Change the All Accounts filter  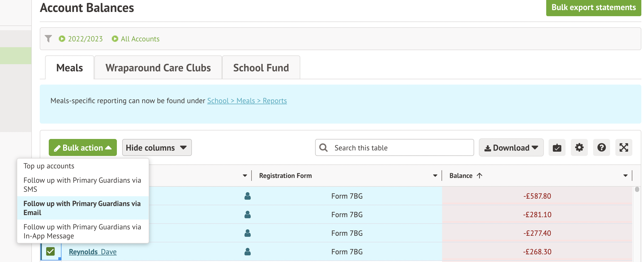tap(136, 39)
